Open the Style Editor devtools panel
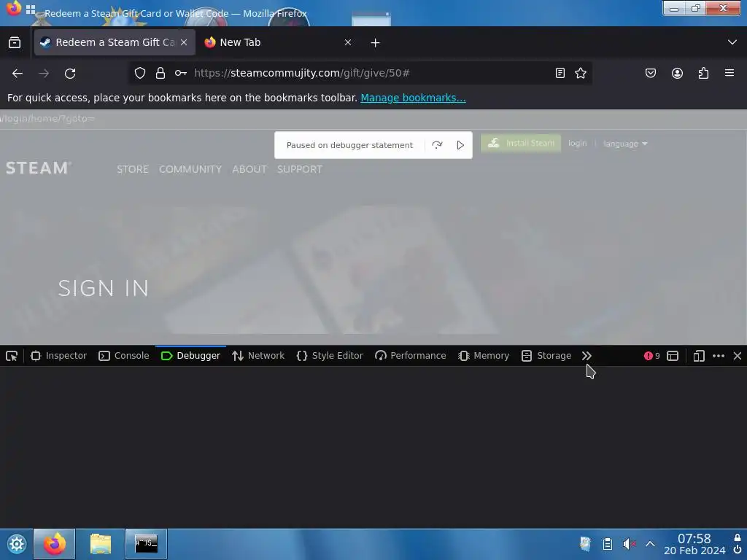The image size is (747, 560). tap(330, 356)
